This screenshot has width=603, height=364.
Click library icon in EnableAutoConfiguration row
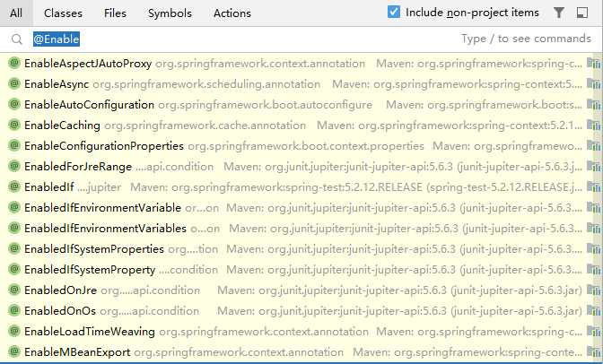click(x=593, y=104)
